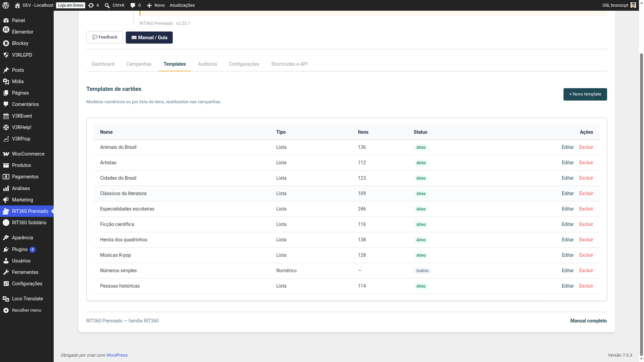Open the Manual / Guia button
Viewport: 644px width, 362px height.
(x=149, y=38)
